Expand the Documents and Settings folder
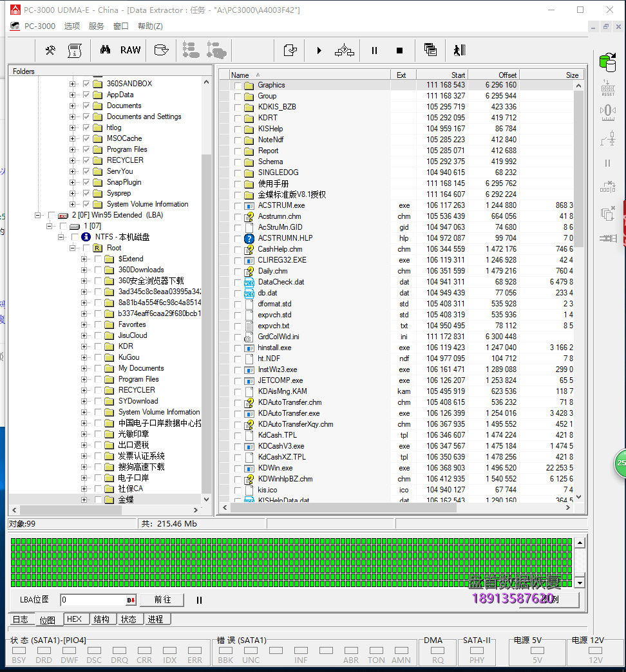626x672 pixels. 73,117
